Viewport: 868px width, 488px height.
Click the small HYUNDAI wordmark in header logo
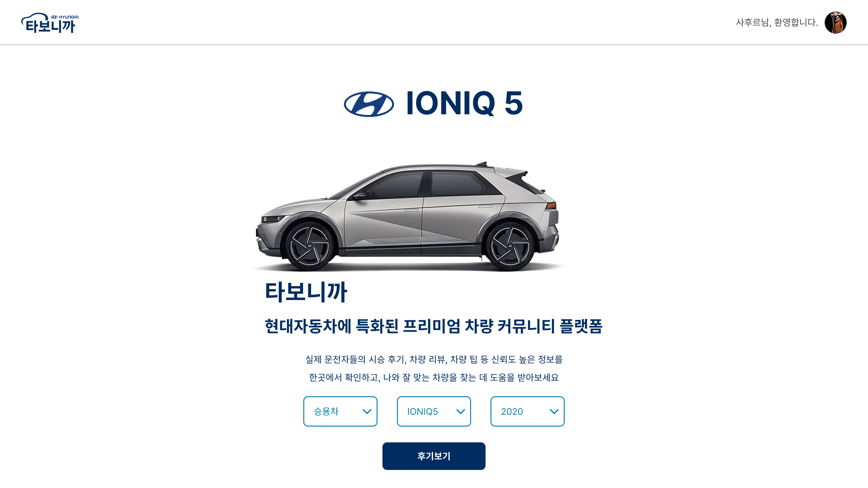(65, 17)
